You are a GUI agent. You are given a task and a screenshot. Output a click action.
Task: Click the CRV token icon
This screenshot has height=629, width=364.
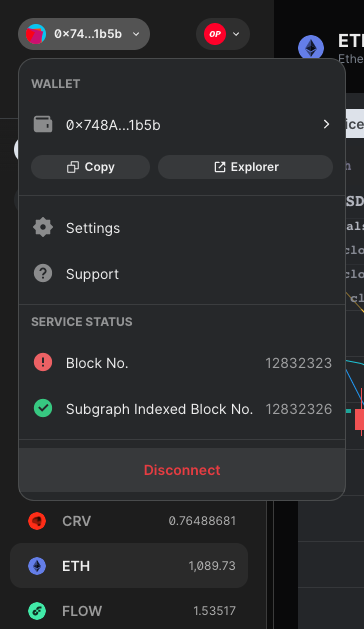tap(37, 521)
